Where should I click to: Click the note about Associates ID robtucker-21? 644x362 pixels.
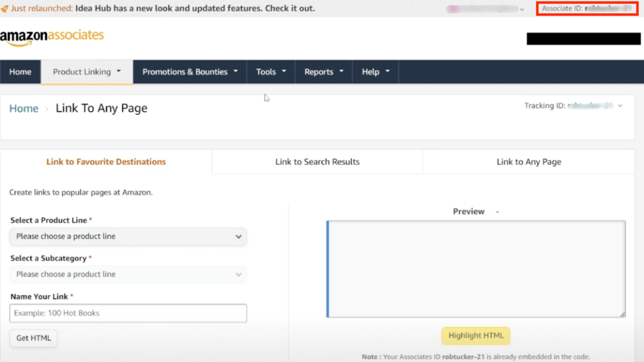476,357
